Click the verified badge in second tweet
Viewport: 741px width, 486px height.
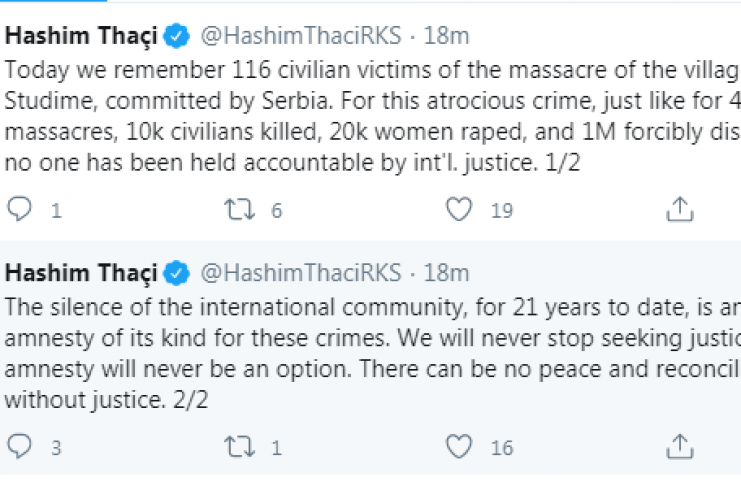[177, 273]
